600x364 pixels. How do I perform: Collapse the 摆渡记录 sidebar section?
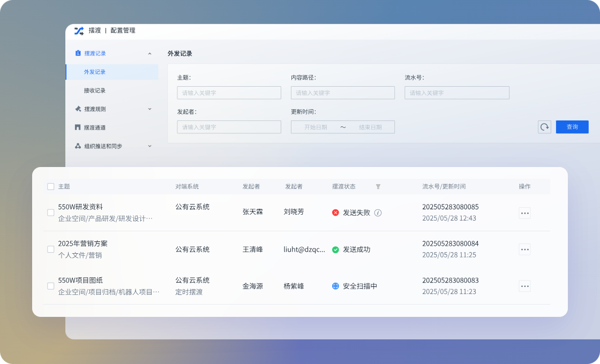tap(149, 54)
